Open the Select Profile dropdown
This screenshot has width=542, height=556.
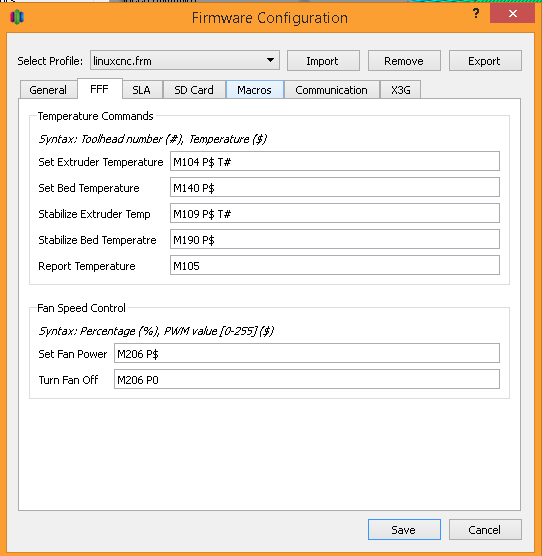point(185,61)
